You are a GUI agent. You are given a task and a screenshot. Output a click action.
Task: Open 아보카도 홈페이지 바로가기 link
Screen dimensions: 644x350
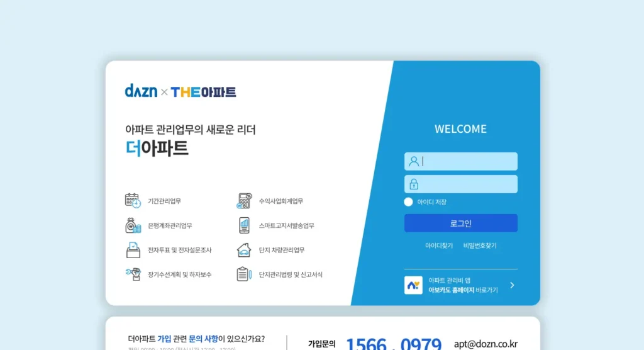[463, 290]
